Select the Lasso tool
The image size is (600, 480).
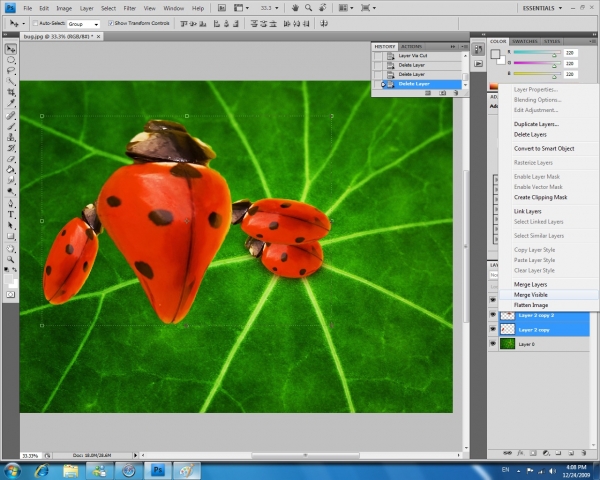pyautogui.click(x=11, y=70)
